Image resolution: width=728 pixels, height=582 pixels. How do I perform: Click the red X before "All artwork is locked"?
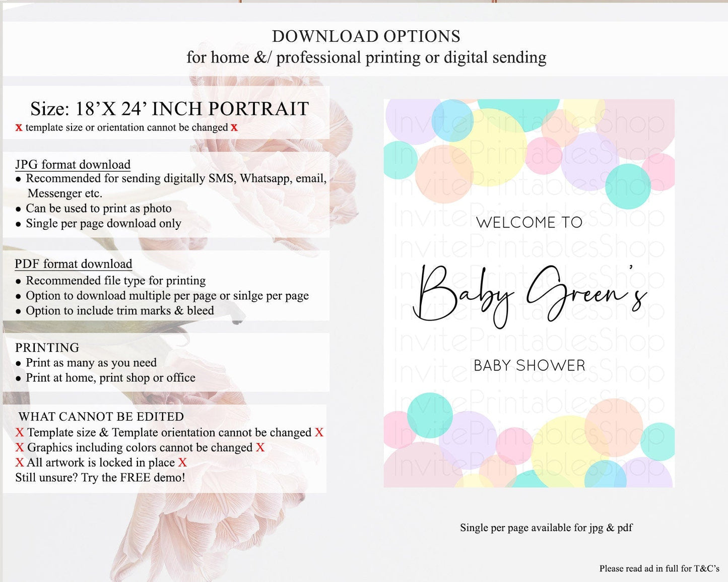click(20, 463)
